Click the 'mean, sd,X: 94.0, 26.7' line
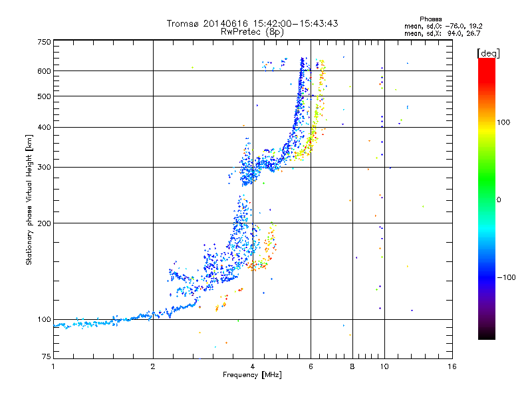Viewport: 532px width, 399px height. pos(442,33)
